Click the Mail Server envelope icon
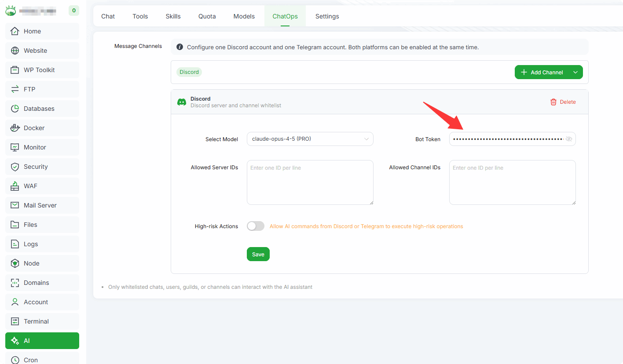This screenshot has width=623, height=364. (15, 205)
